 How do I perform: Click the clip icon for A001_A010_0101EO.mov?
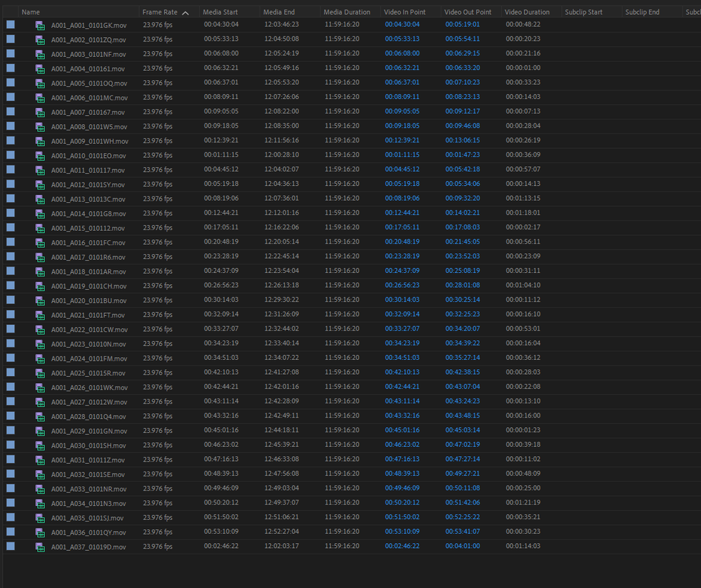(40, 156)
